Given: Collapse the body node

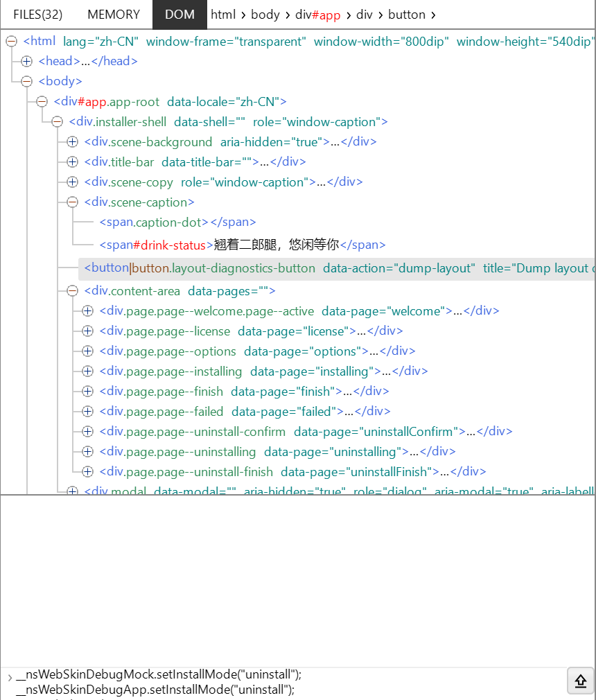Looking at the screenshot, I should click(27, 81).
